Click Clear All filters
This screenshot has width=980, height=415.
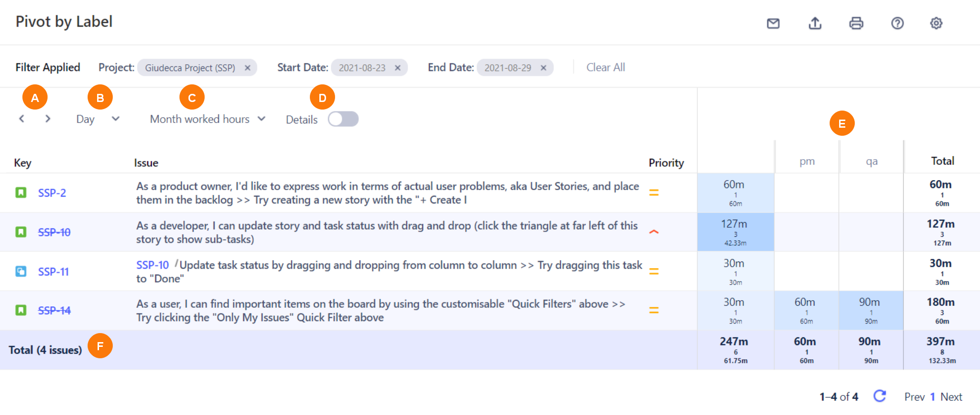pyautogui.click(x=605, y=68)
